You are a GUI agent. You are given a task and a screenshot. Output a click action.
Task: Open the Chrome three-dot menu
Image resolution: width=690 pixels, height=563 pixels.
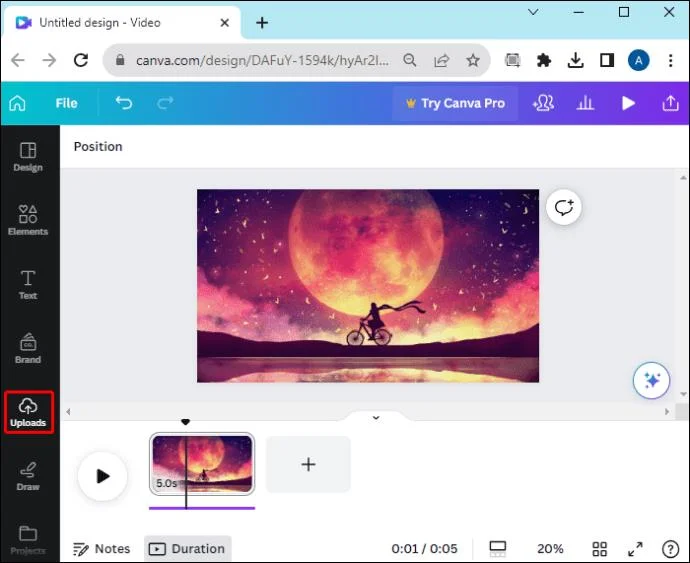coord(671,60)
